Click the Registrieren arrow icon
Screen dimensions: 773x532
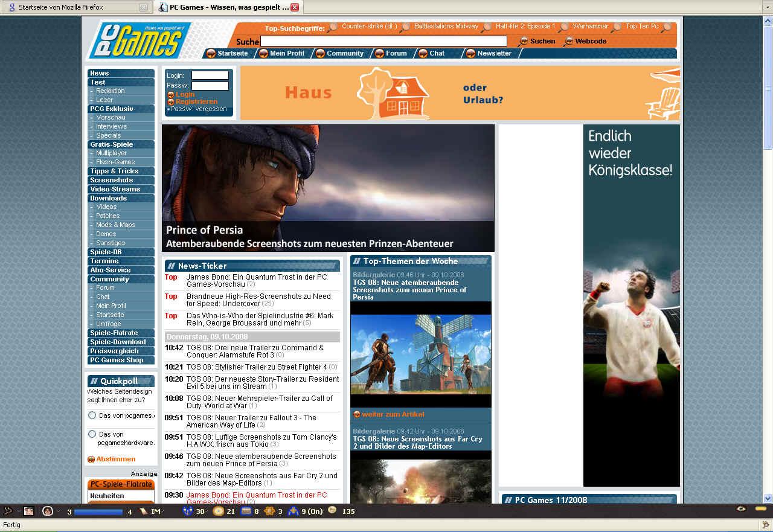(171, 102)
